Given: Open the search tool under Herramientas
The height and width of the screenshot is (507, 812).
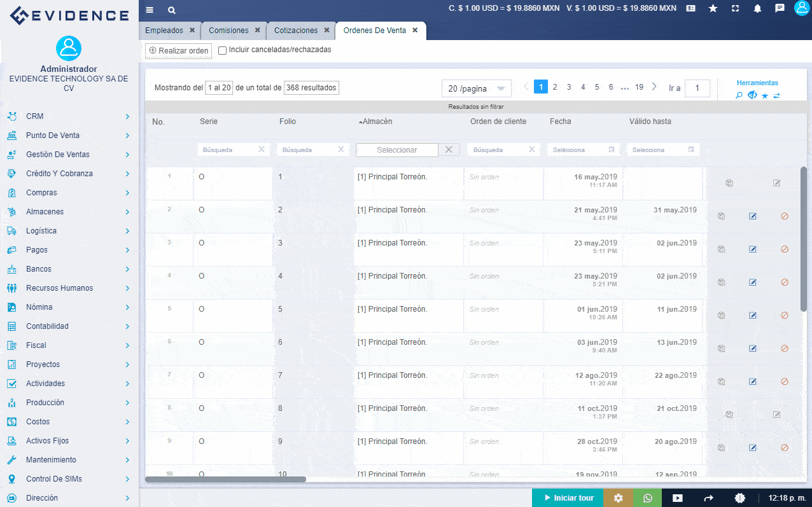Looking at the screenshot, I should [739, 95].
